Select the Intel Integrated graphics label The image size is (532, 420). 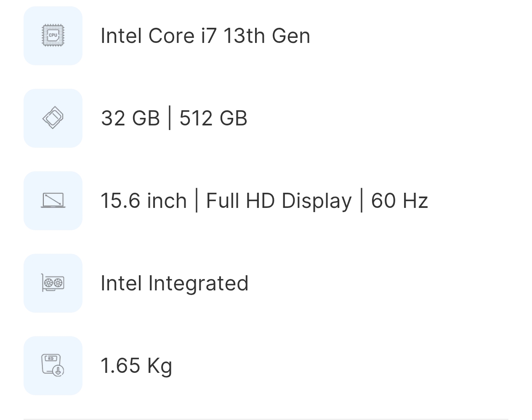[174, 283]
